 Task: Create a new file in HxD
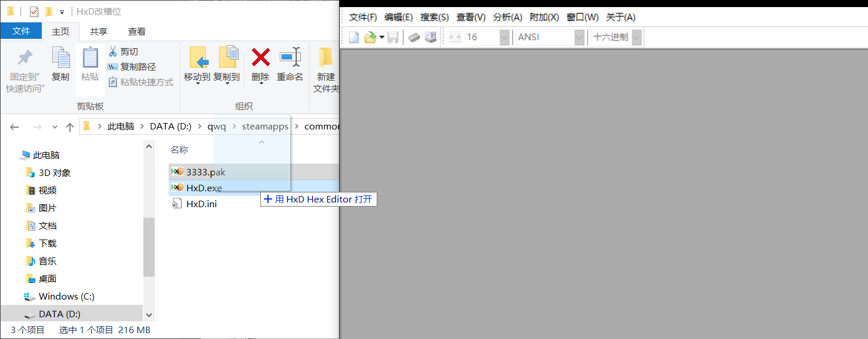pyautogui.click(x=354, y=37)
